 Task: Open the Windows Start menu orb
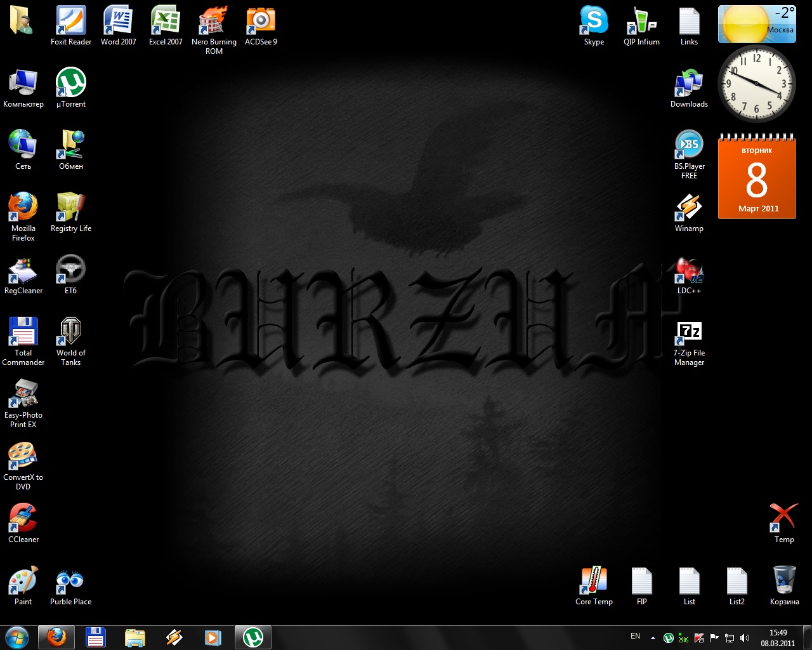tap(17, 637)
